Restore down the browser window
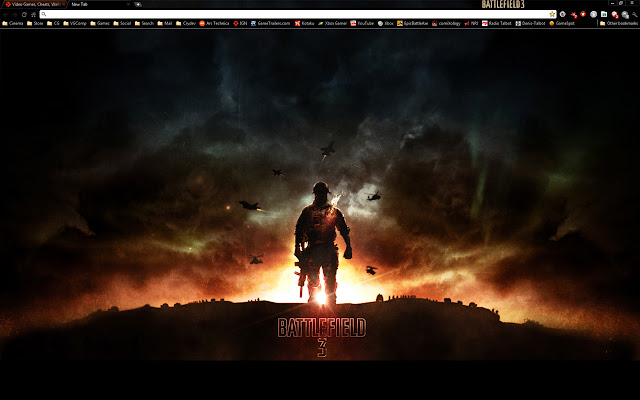This screenshot has width=640, height=400. tap(621, 3)
